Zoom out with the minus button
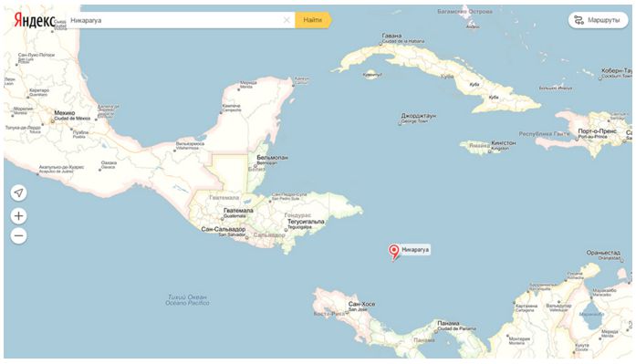 (18, 236)
